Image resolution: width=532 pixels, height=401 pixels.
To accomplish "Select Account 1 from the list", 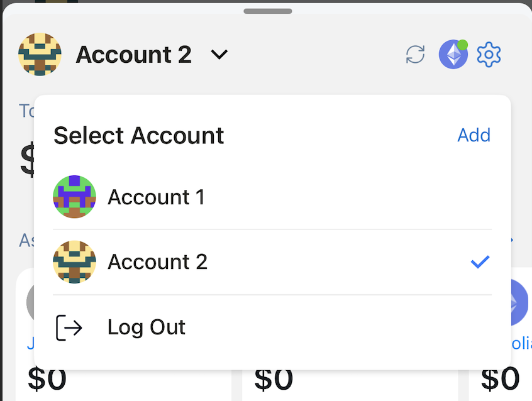I will [x=156, y=197].
